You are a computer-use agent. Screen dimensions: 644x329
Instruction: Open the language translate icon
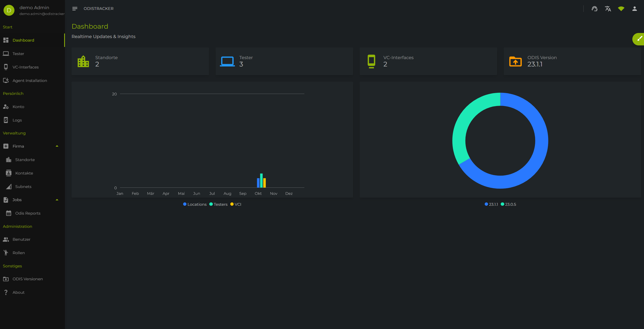[608, 9]
